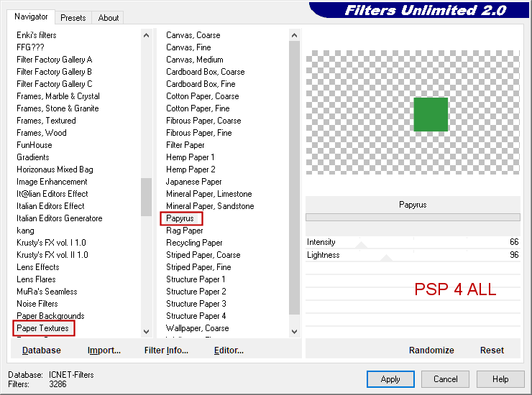
Task: Click Import... to add filters
Action: coord(104,350)
